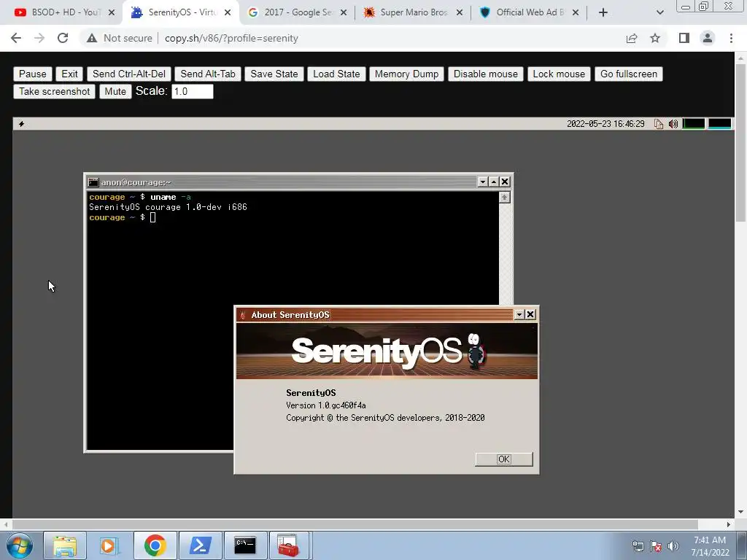Click the Pause emulator button
The width and height of the screenshot is (747, 560).
point(32,74)
